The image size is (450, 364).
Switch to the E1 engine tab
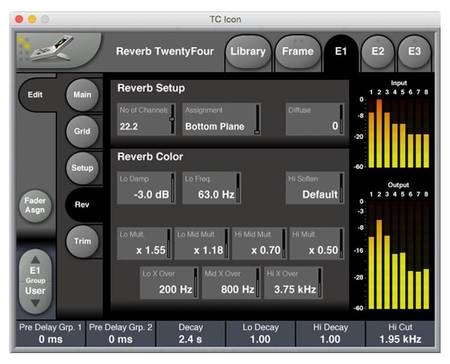341,52
